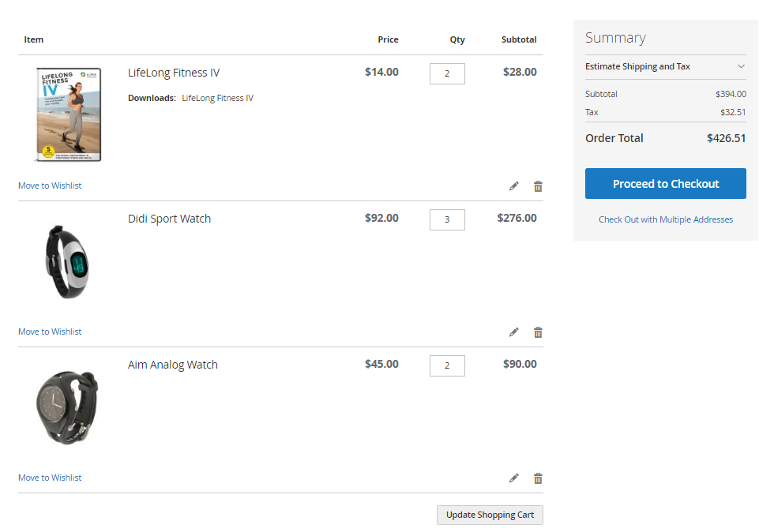View the Aim Analog Watch product image

point(68,407)
